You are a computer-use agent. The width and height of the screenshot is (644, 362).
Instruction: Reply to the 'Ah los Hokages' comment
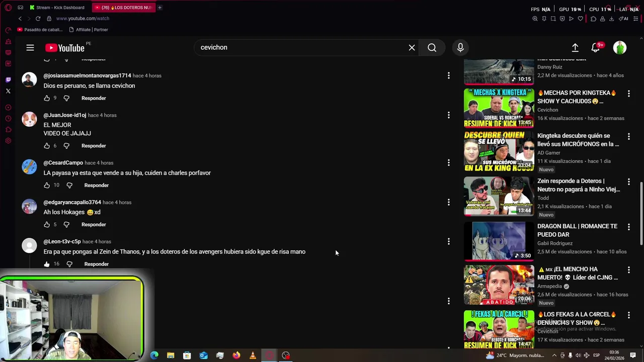point(94,225)
